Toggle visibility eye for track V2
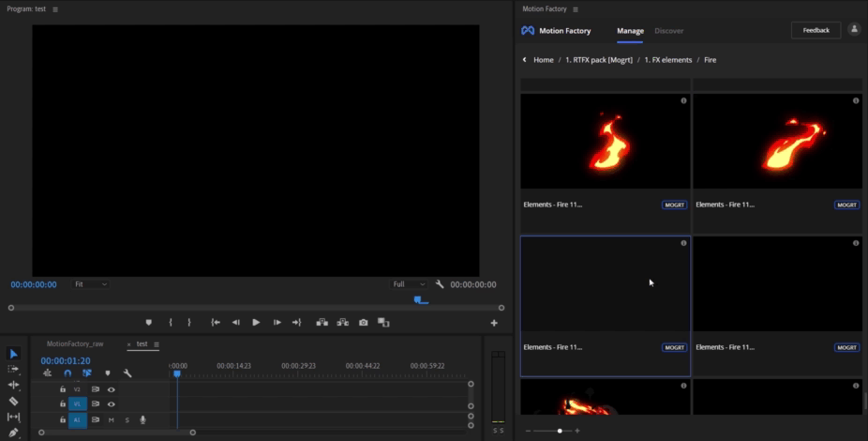The image size is (868, 441). (111, 389)
